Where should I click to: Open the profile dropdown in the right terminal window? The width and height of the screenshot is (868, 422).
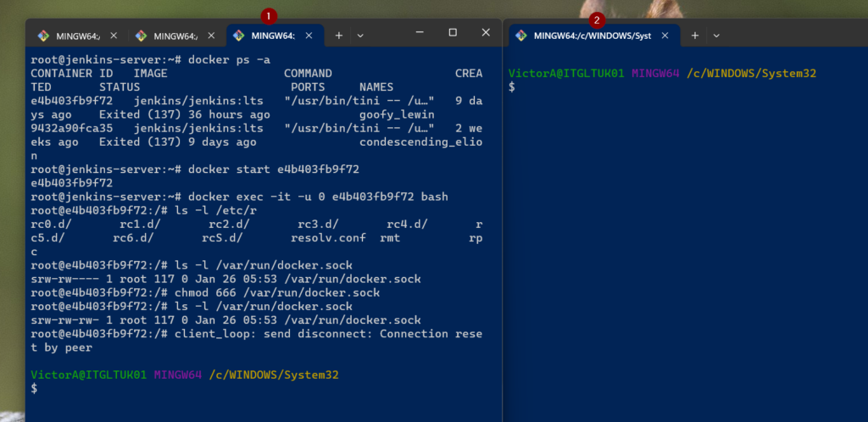pos(716,36)
